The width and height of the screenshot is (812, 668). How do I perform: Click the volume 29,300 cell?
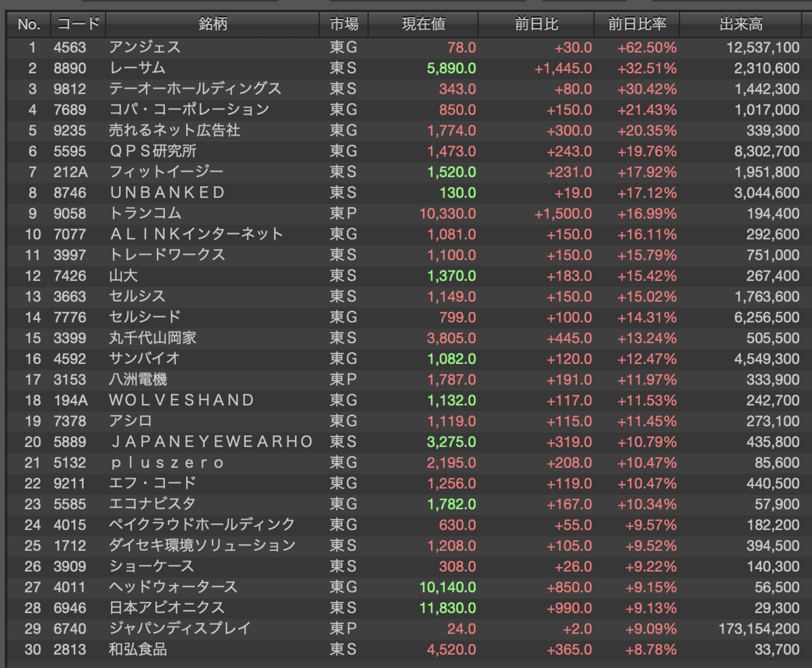(778, 608)
